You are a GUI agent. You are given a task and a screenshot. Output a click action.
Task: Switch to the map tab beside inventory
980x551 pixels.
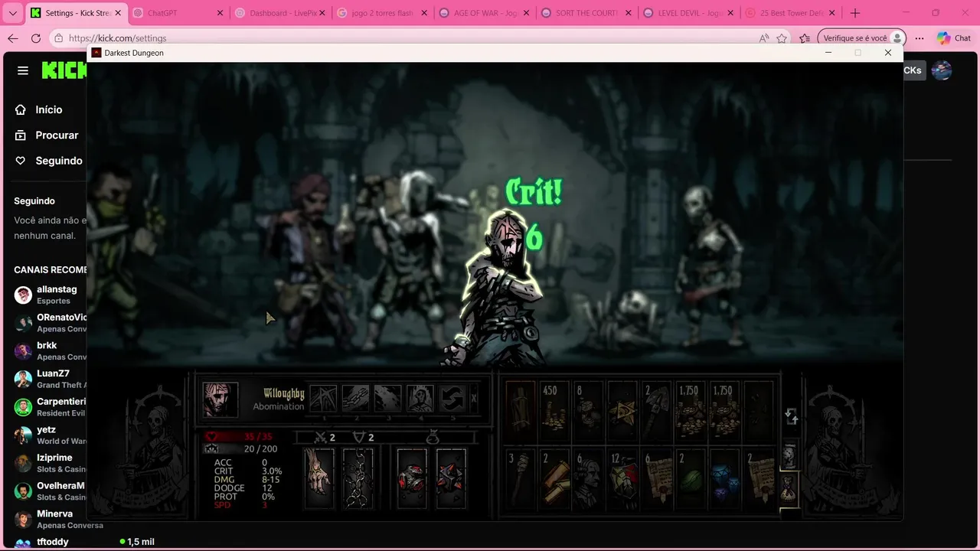click(789, 456)
